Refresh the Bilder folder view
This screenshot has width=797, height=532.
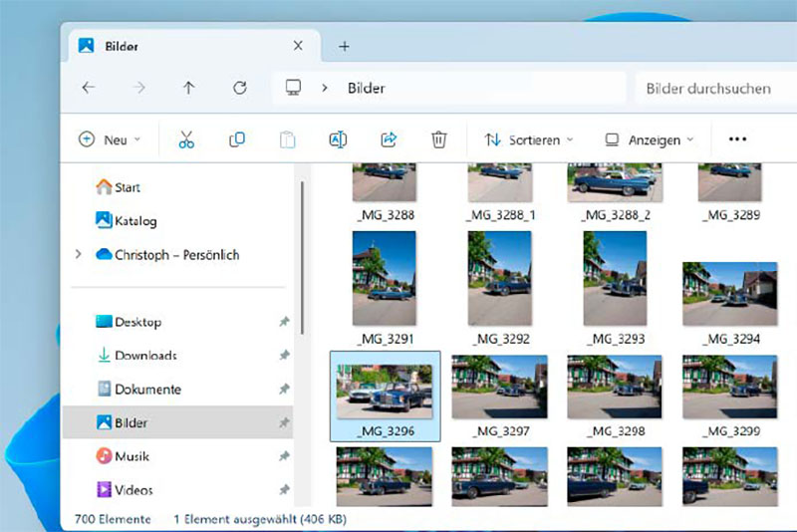pyautogui.click(x=239, y=88)
